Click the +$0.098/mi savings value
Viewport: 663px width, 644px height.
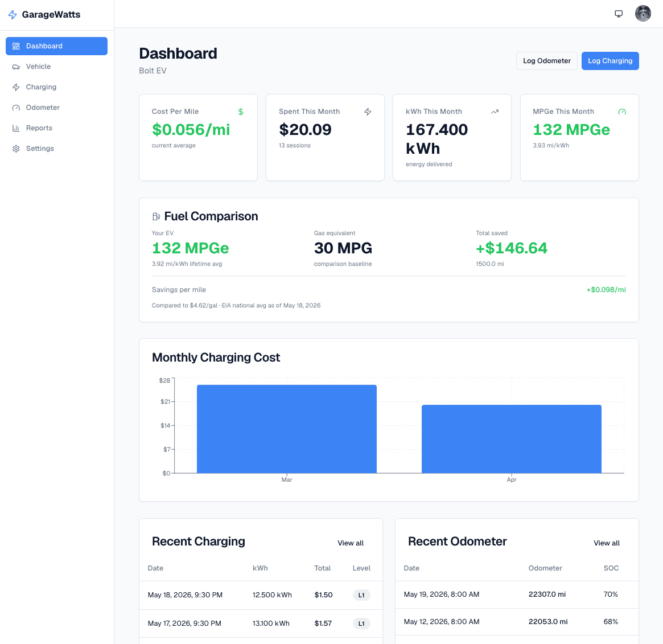tap(606, 290)
